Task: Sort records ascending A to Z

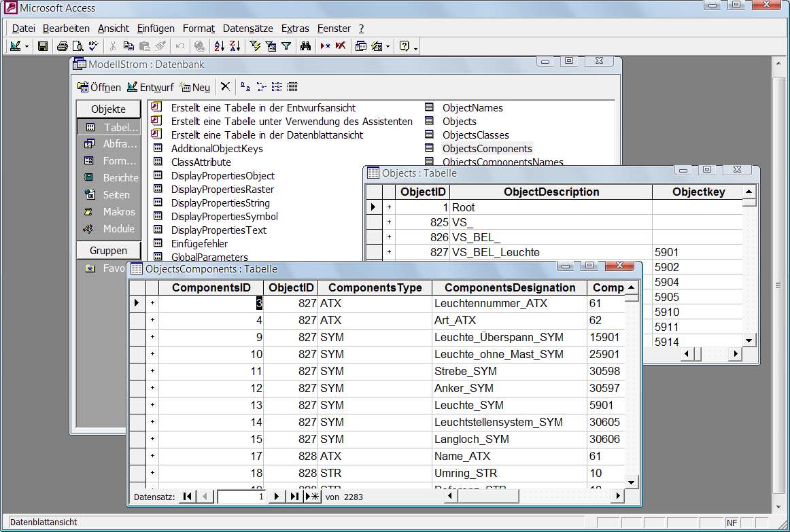Action: coord(219,46)
